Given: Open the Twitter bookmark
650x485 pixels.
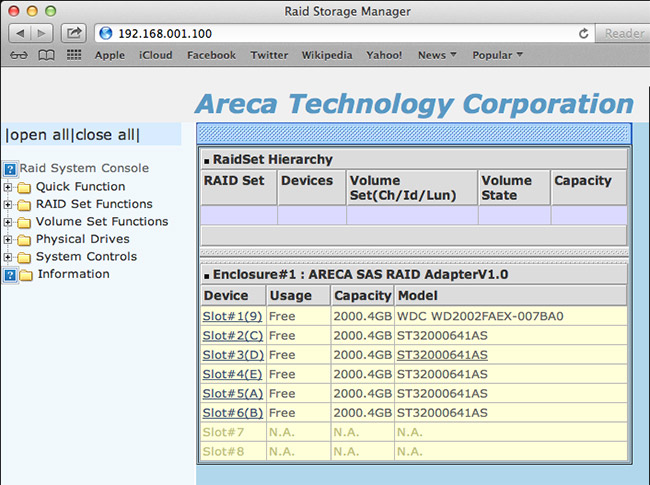Looking at the screenshot, I should pos(269,55).
